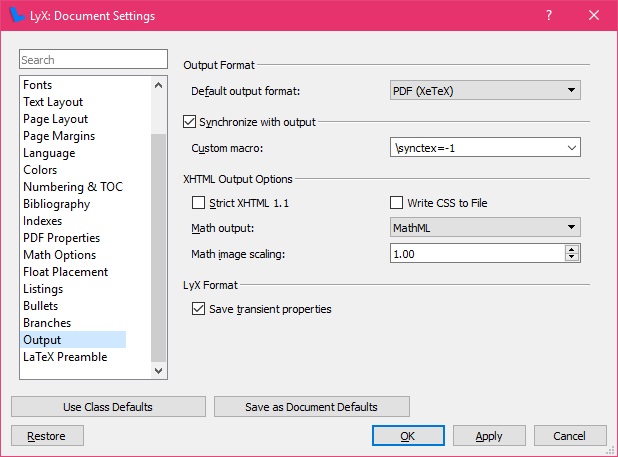Select Branches category
The image size is (618, 457).
tap(47, 323)
